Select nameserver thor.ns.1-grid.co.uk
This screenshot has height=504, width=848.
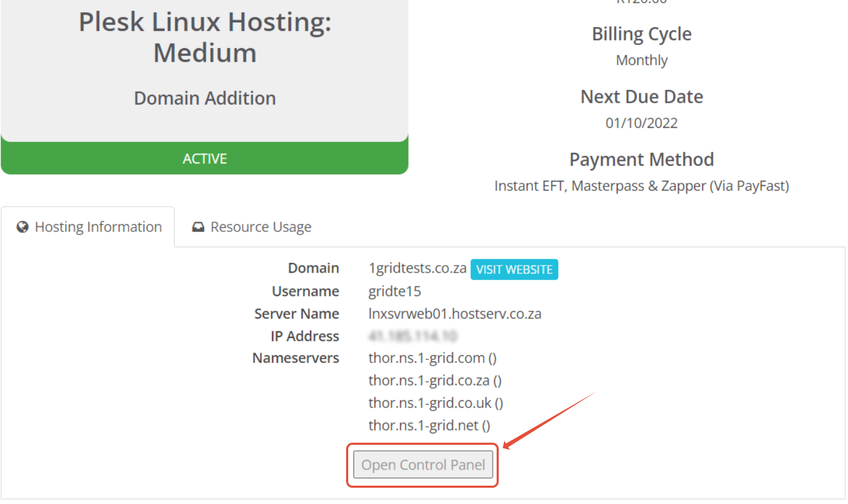click(x=430, y=403)
